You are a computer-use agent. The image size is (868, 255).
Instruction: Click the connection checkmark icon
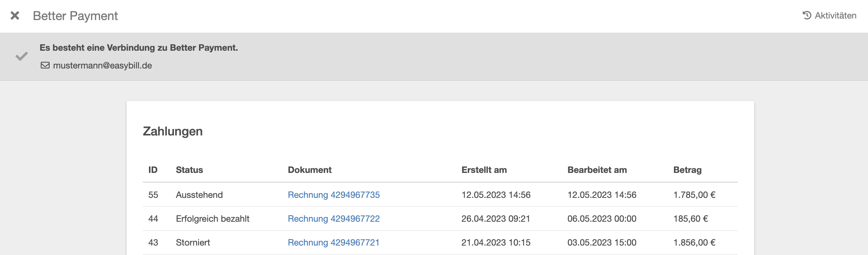[x=22, y=56]
